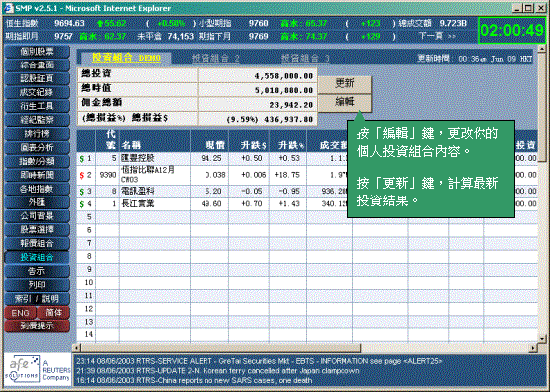Select the 投資組合 DEMO tab

click(x=126, y=58)
